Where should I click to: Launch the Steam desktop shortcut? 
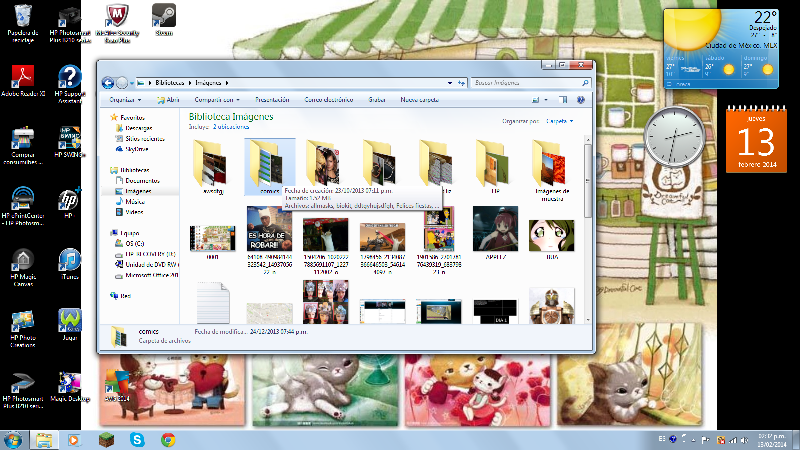coord(164,19)
